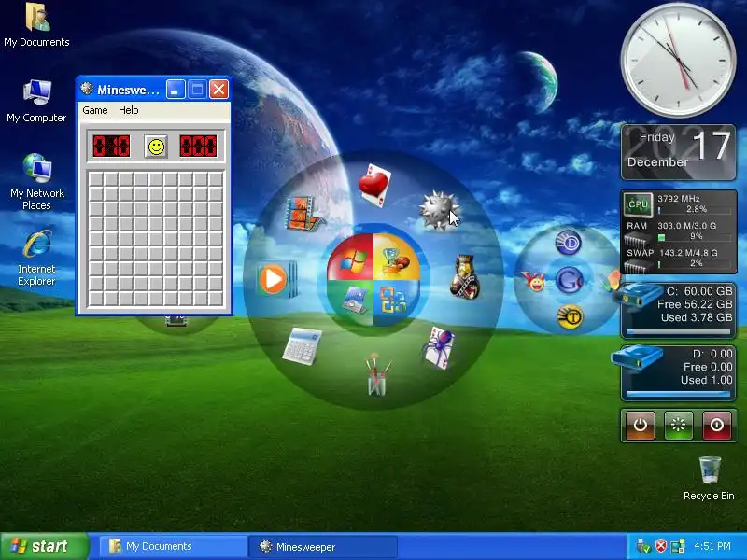Minimize the Minesweeper window
This screenshot has width=747, height=560.
pyautogui.click(x=176, y=90)
